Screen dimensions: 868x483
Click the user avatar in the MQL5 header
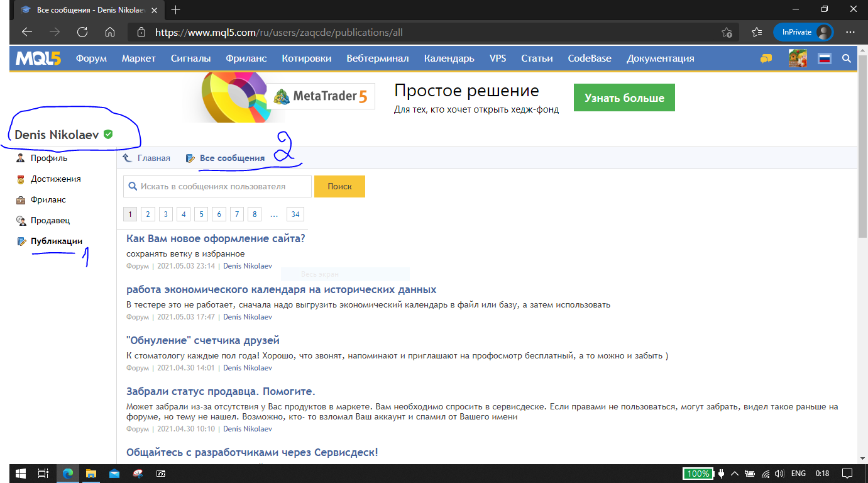click(798, 58)
